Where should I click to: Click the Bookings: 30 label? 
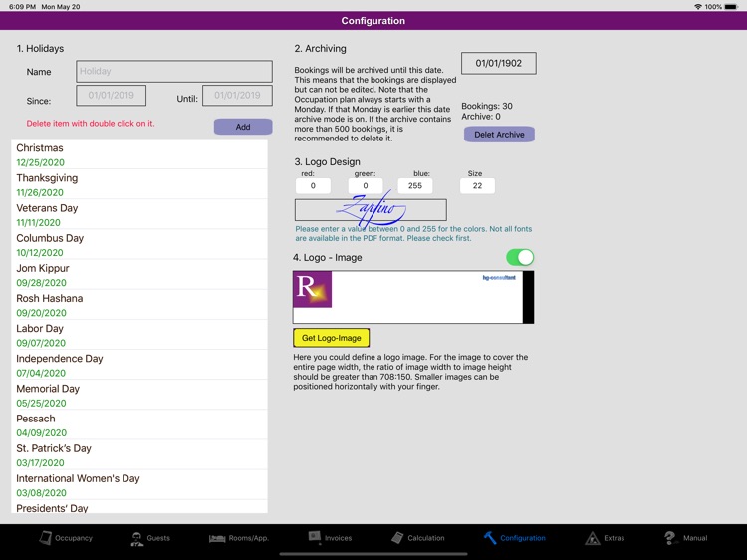[487, 106]
